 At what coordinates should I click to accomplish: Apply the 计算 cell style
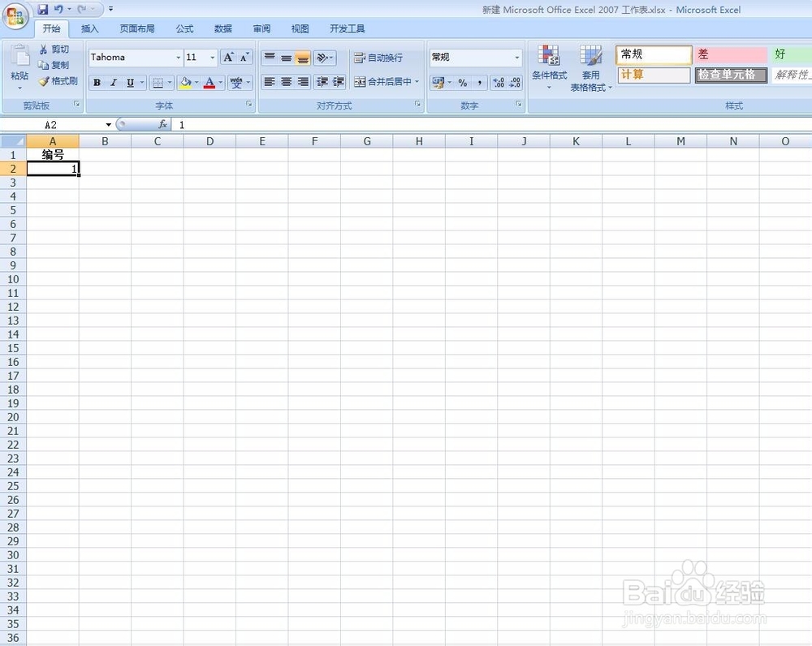coord(654,75)
